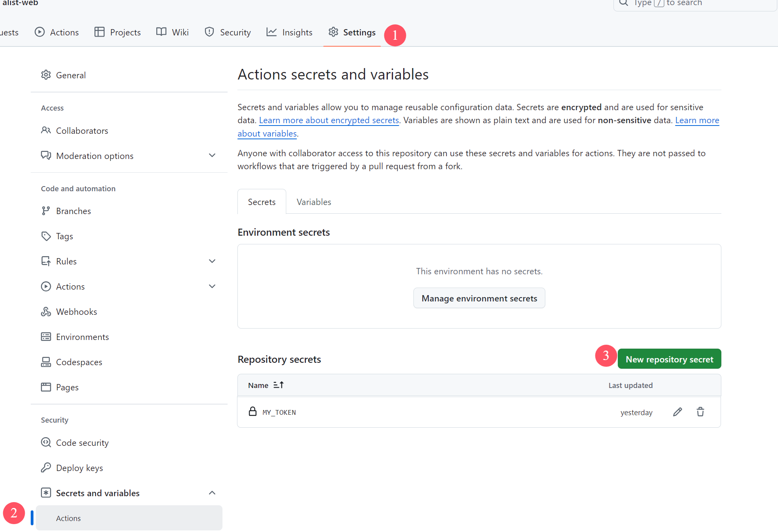
Task: Click the Tags label icon
Action: pos(46,236)
